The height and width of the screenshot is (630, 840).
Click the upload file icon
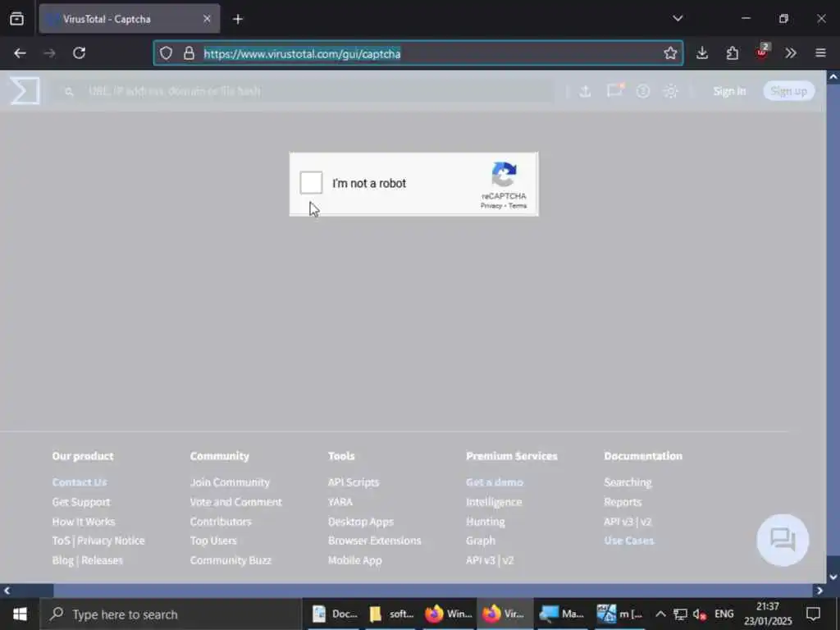(x=585, y=92)
